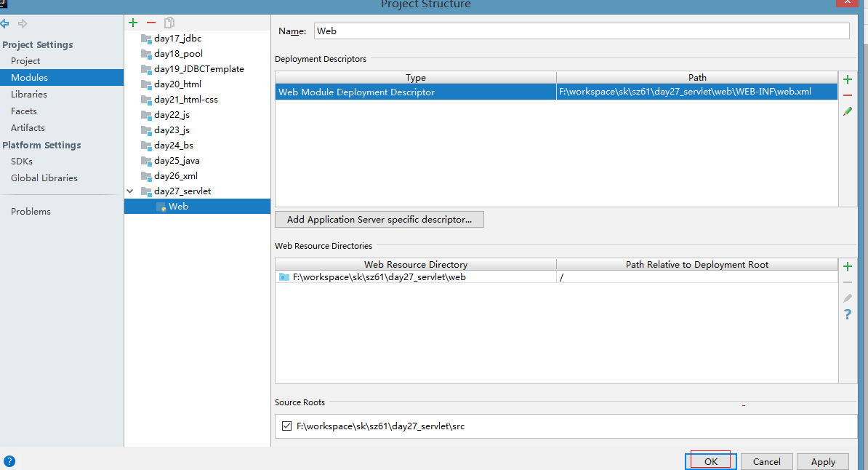Remove the selected deployment descriptor

(847, 95)
